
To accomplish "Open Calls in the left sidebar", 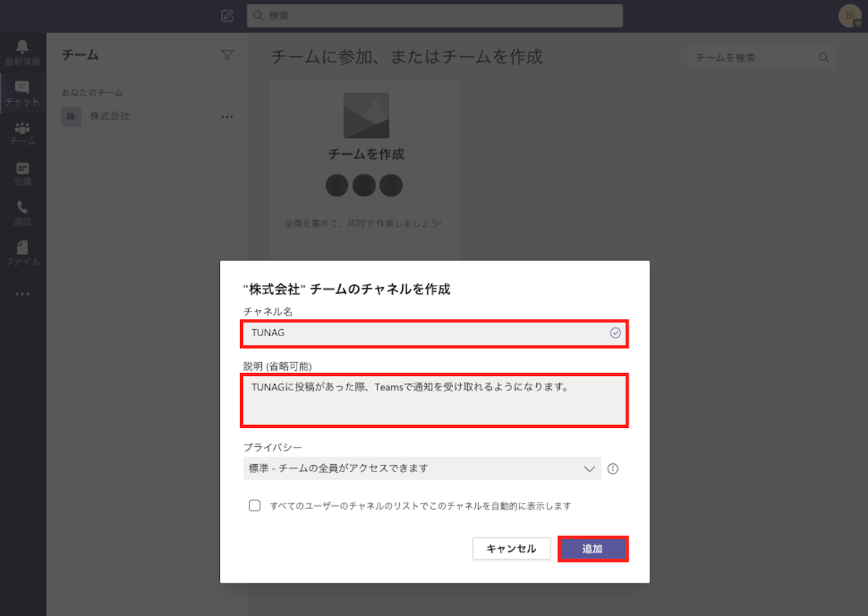I will (x=22, y=214).
